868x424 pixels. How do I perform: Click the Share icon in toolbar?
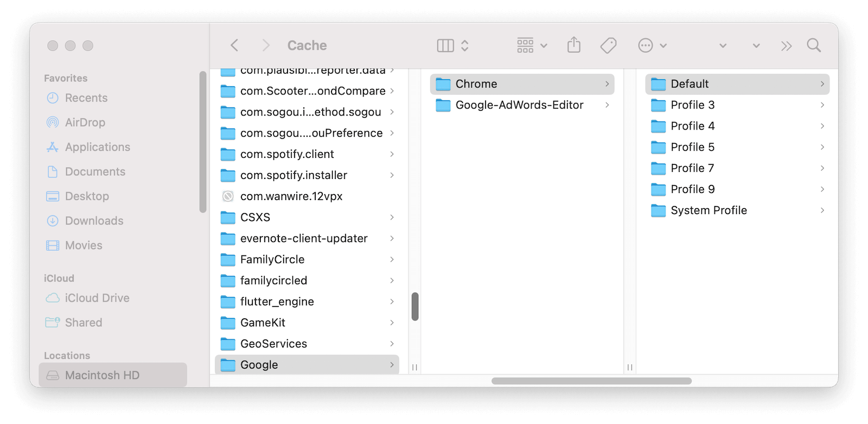(x=574, y=45)
